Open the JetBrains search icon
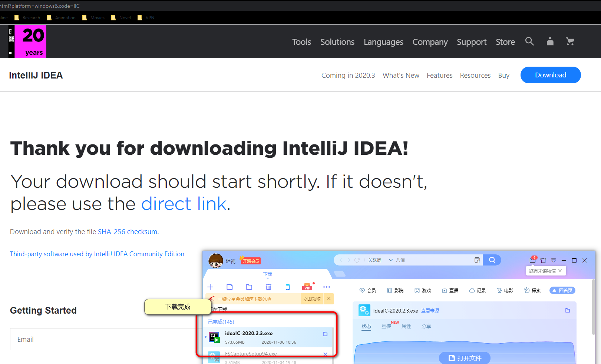The image size is (601, 364). click(529, 41)
